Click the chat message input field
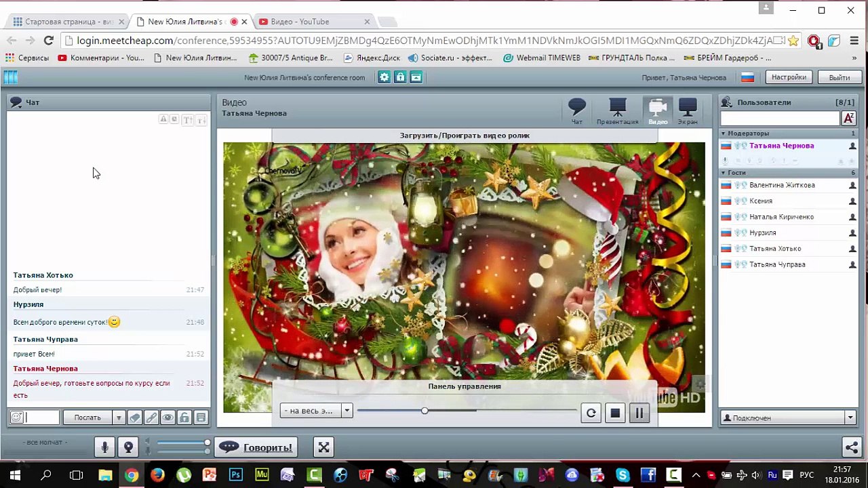Screen dimensions: 868x488 pos(43,418)
